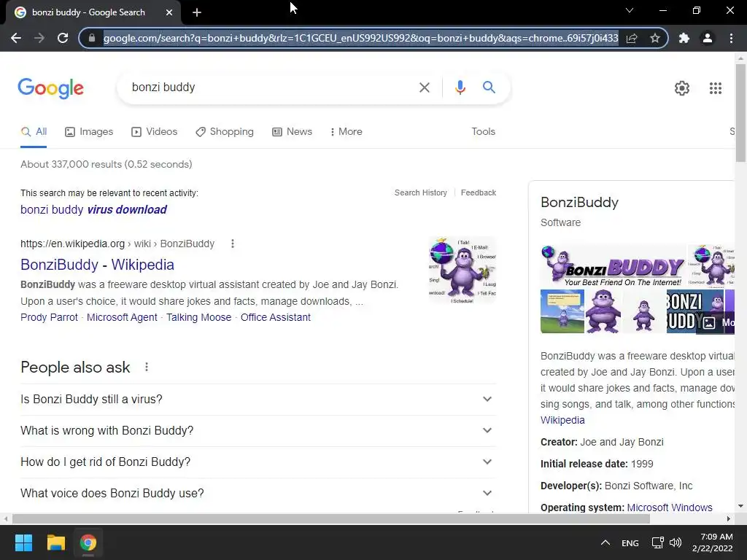Open the volume speaker tray icon
This screenshot has height=560, width=747.
676,542
